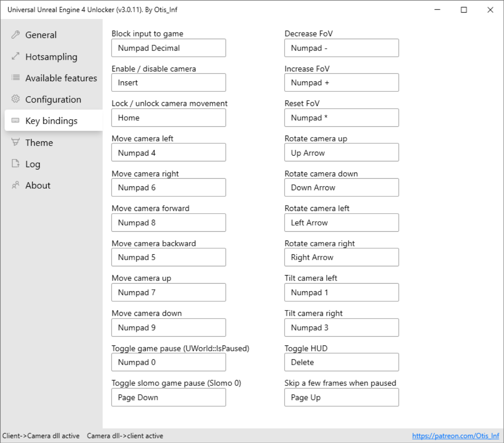Click the Toggle HUD key binding box

pyautogui.click(x=341, y=362)
